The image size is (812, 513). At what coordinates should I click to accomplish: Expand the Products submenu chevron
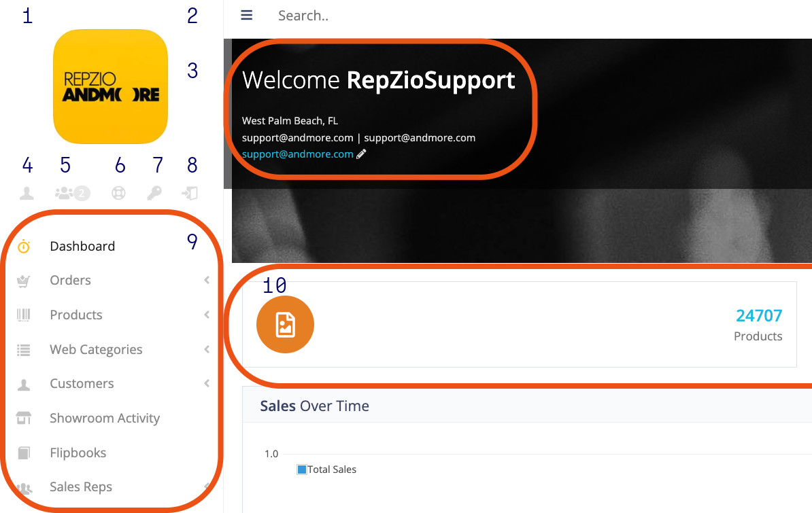click(x=207, y=315)
